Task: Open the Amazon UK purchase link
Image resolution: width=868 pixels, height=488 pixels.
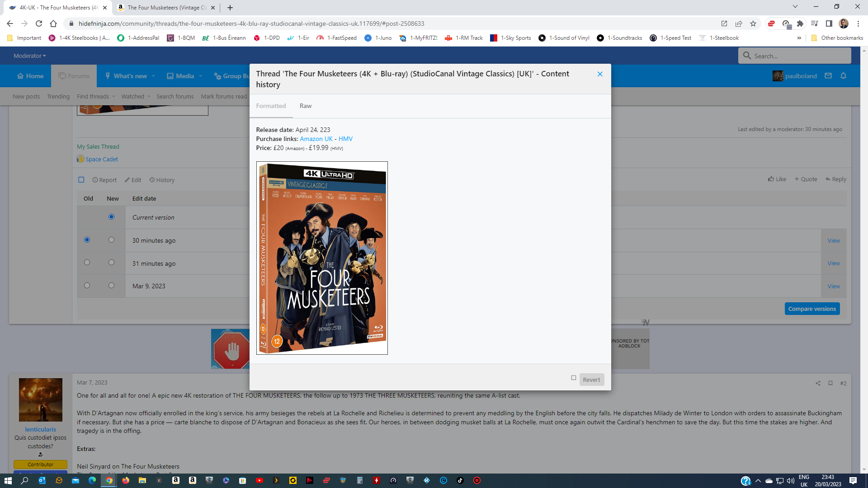Action: pyautogui.click(x=316, y=139)
